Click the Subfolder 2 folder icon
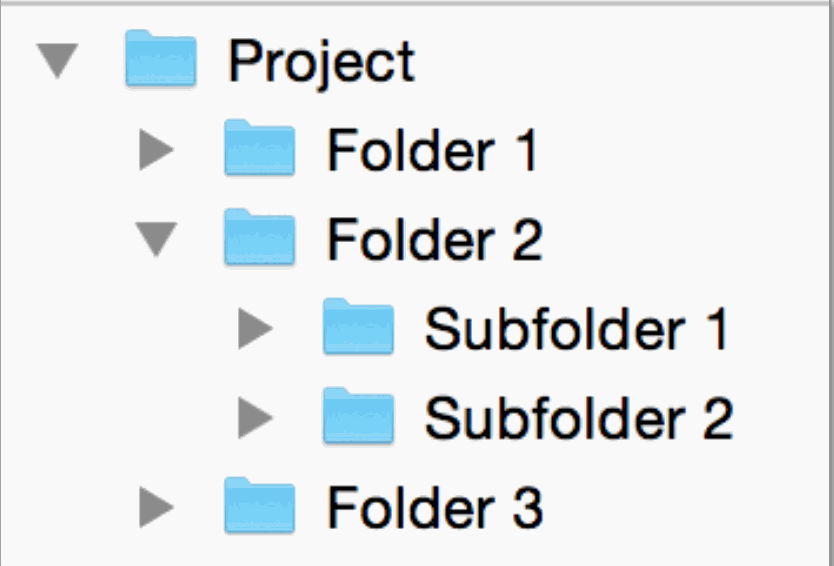834x566 pixels. (358, 416)
